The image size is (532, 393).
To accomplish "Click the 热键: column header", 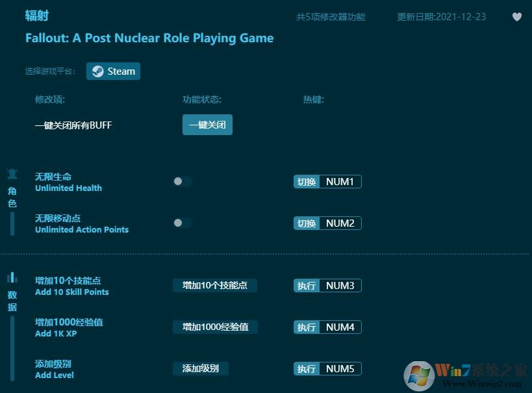I will coord(314,99).
